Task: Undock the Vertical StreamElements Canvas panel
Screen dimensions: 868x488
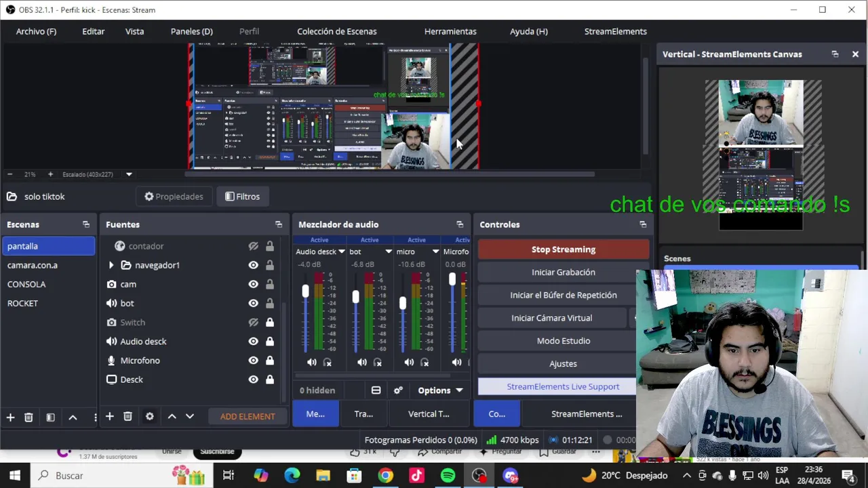Action: point(835,54)
